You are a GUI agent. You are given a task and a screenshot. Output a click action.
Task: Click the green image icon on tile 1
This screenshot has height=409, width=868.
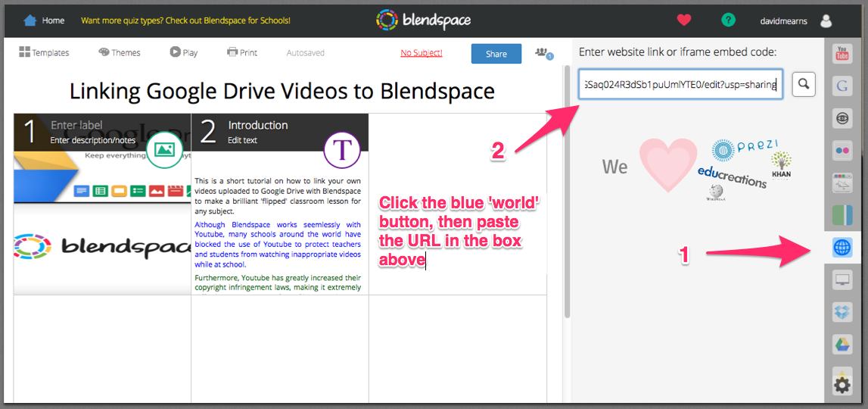click(x=164, y=149)
